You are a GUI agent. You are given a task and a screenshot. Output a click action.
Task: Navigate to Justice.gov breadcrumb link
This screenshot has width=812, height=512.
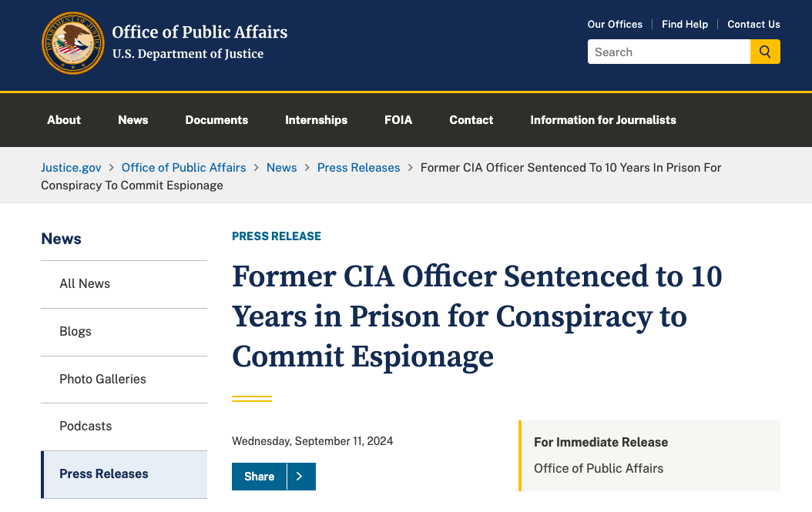(x=71, y=167)
